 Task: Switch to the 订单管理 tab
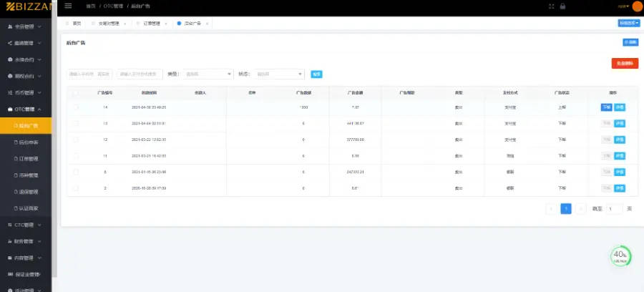tap(152, 24)
